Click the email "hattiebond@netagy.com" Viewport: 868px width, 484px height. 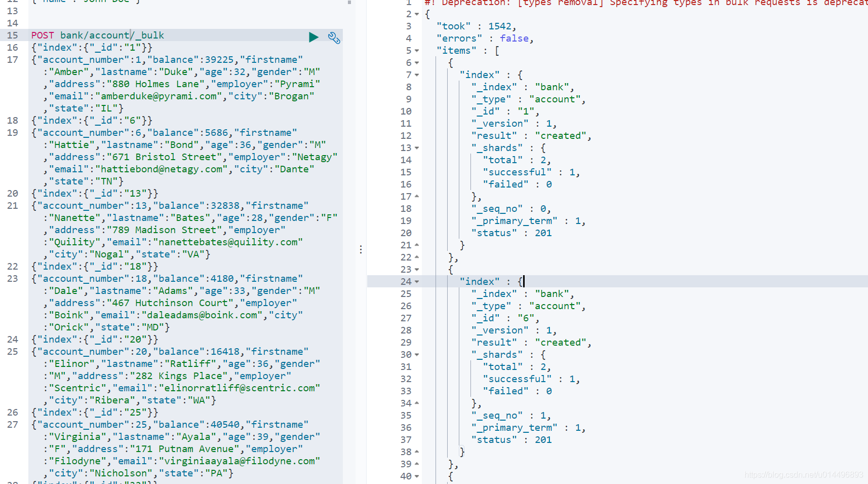(x=162, y=169)
